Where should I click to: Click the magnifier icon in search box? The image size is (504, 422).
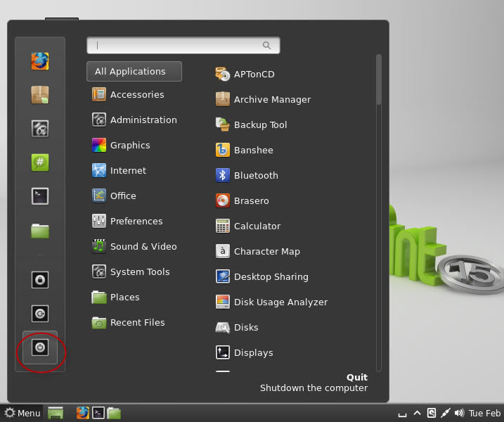point(267,45)
